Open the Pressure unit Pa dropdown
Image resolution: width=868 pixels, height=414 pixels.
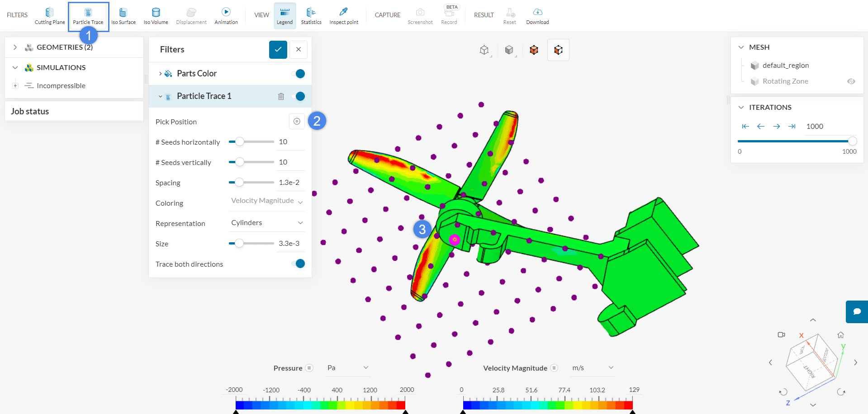pyautogui.click(x=347, y=367)
